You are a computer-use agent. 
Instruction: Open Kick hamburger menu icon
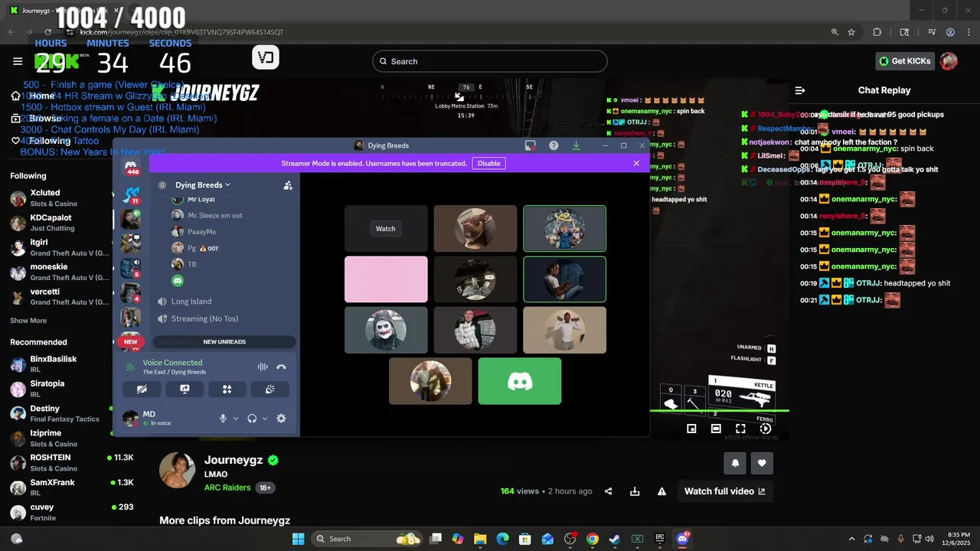(x=18, y=61)
